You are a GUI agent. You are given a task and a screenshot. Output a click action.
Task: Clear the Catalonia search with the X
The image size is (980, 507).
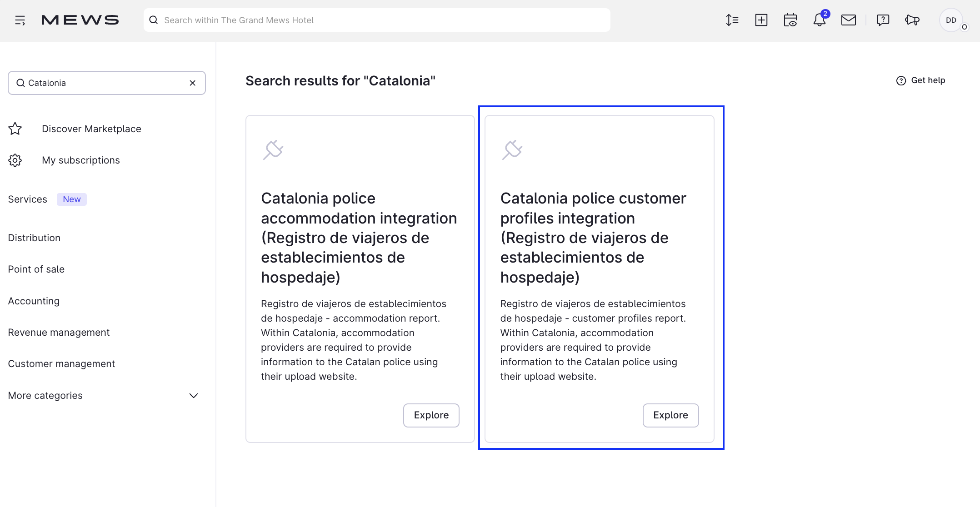(193, 83)
